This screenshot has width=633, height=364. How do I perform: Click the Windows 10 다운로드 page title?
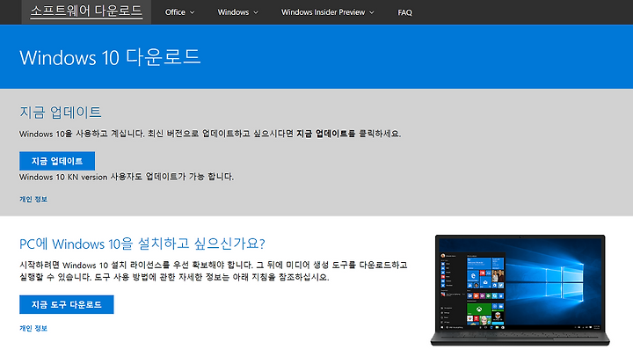click(x=110, y=57)
